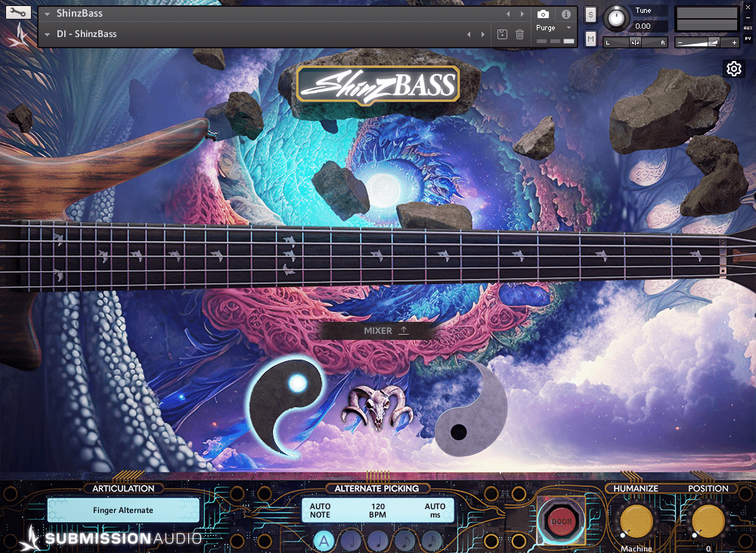Viewport: 756px width, 553px height.
Task: Select the quarter note alternate picking icon
Action: pos(377,541)
